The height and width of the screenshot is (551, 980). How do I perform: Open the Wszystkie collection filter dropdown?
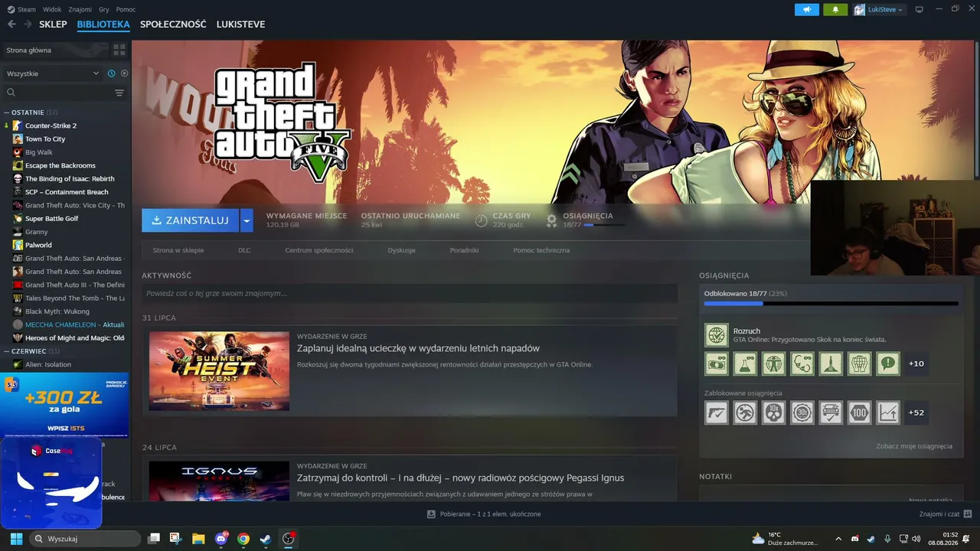click(x=53, y=73)
